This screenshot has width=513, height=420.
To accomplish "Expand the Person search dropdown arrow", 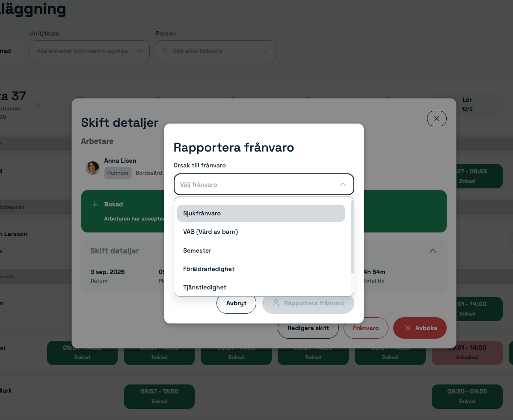I will 265,51.
